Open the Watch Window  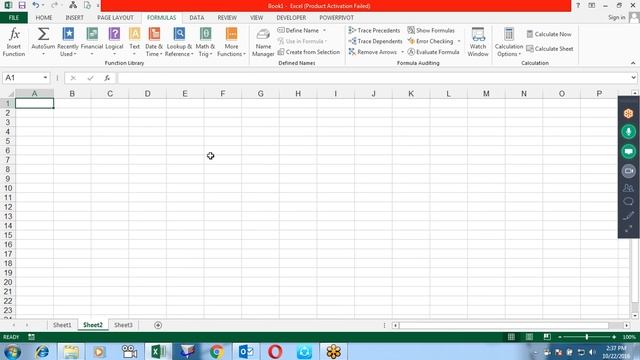pyautogui.click(x=478, y=42)
